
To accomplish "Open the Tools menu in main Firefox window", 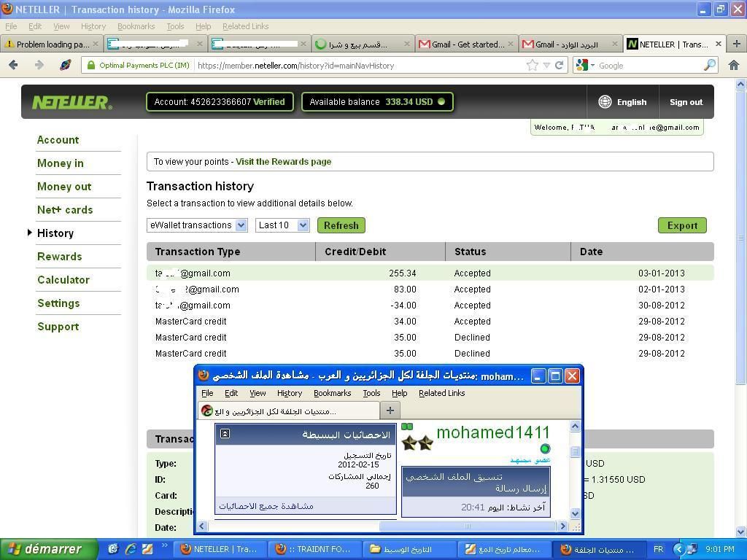I will pyautogui.click(x=175, y=26).
